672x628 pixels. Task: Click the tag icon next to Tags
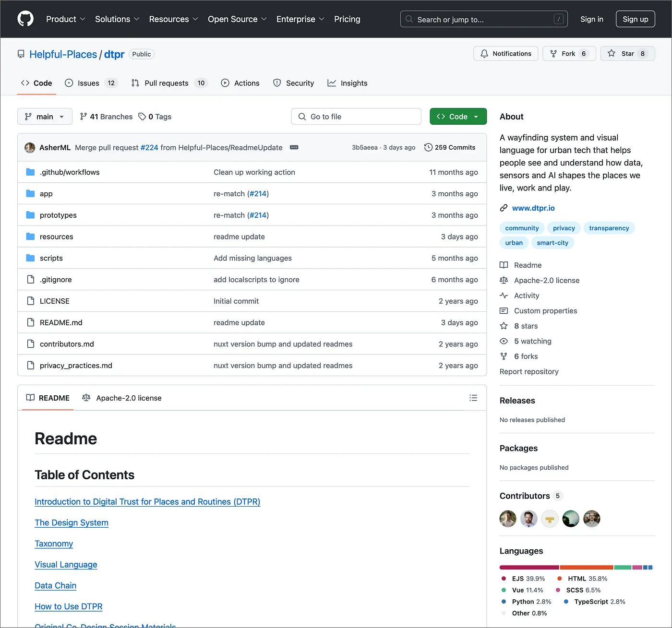pyautogui.click(x=142, y=117)
